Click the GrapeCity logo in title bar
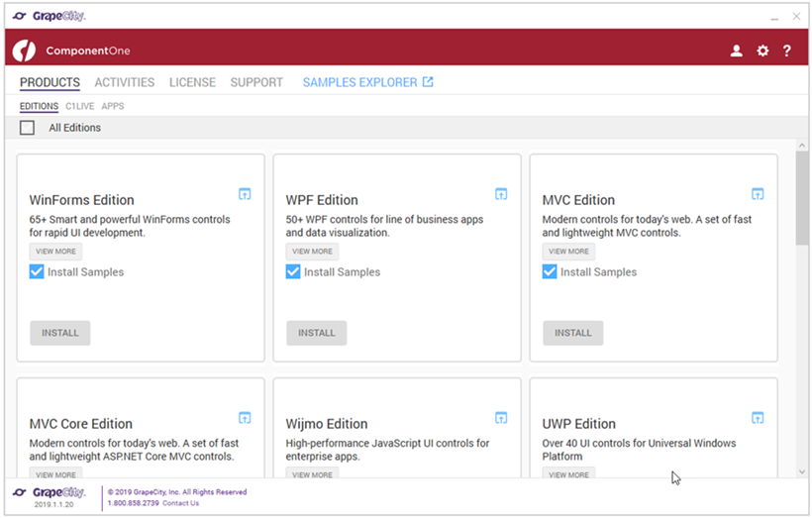Screen dimensions: 812x518 (50, 16)
